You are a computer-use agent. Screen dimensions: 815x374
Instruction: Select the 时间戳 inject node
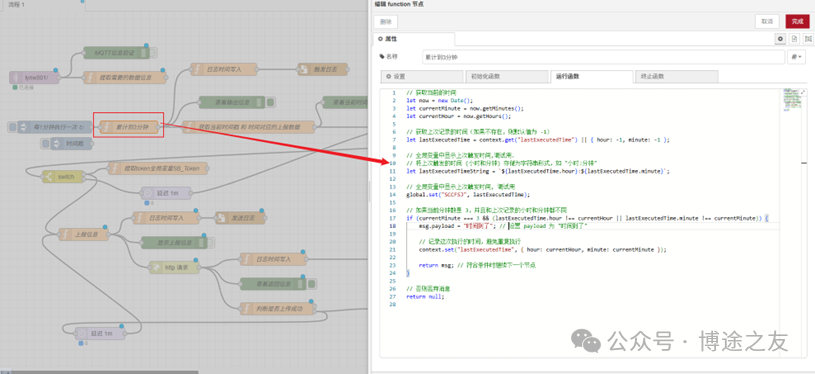coord(72,143)
